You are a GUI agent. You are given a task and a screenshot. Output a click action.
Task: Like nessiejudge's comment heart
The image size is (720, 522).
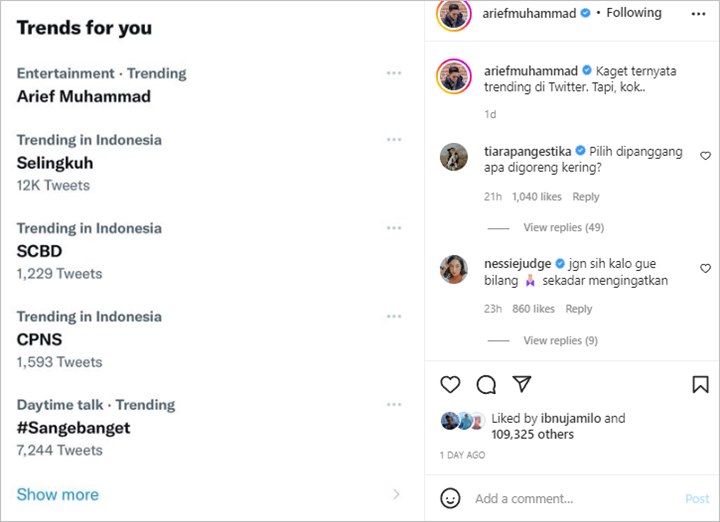(x=705, y=268)
